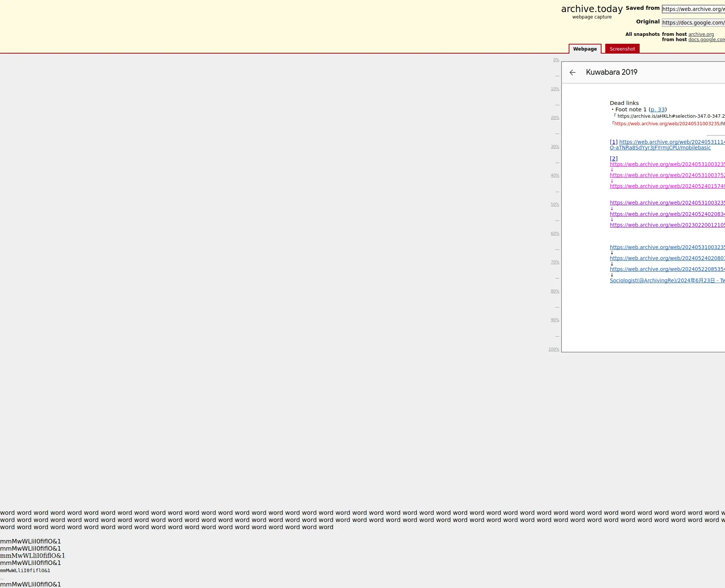Click the Original URL input field
The height and width of the screenshot is (588, 725).
tap(693, 23)
